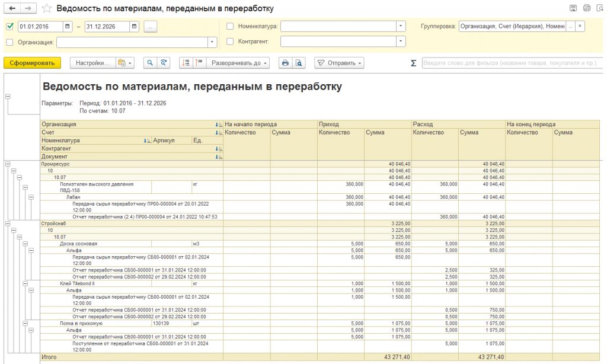Open calendar for end date 31.12.2026
607x364 pixels.
(x=135, y=26)
